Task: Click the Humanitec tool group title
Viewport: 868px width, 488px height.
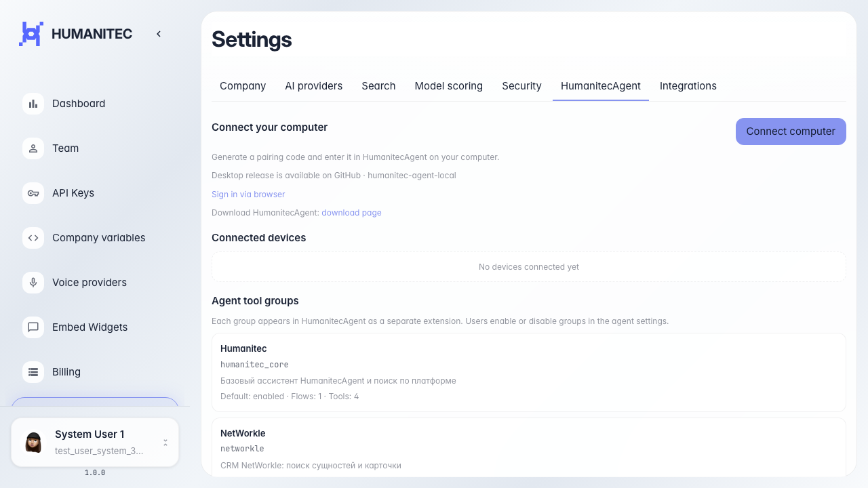Action: 243,348
